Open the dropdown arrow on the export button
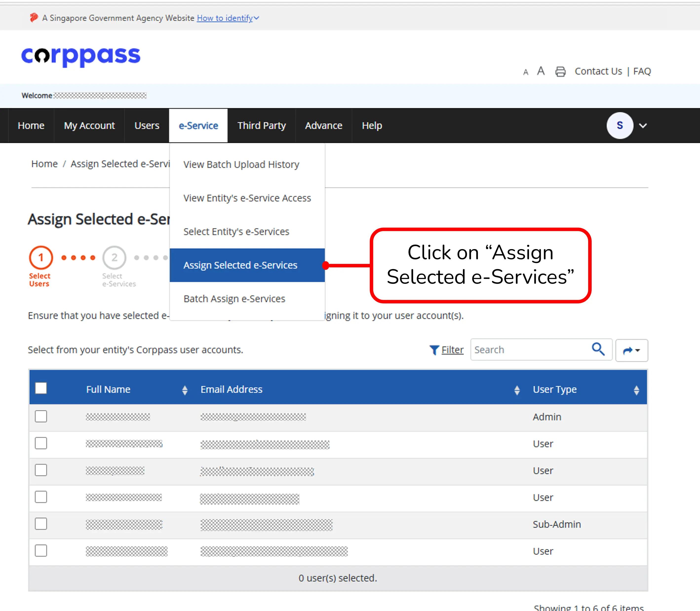Viewport: 700px width, 611px height. [x=637, y=350]
